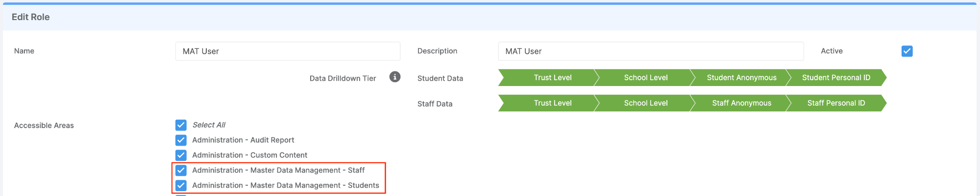Image resolution: width=980 pixels, height=196 pixels.
Task: Click the Description input field
Action: click(x=651, y=51)
